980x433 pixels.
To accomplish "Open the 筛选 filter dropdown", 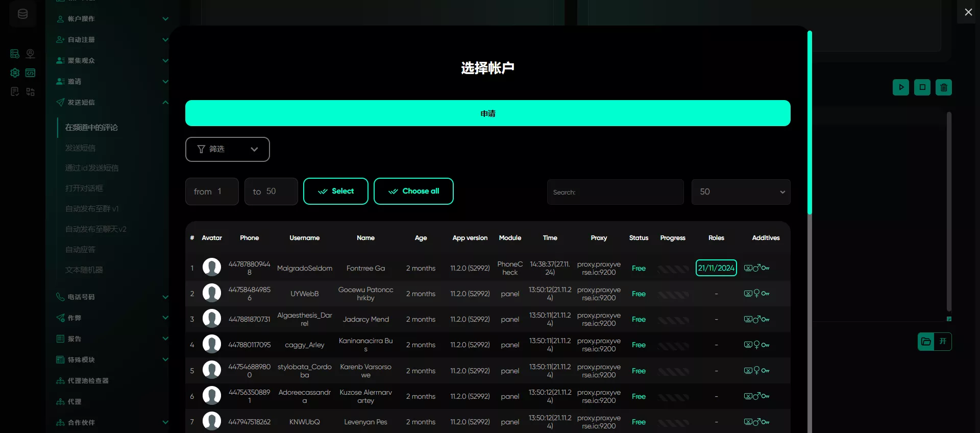I will pyautogui.click(x=228, y=149).
